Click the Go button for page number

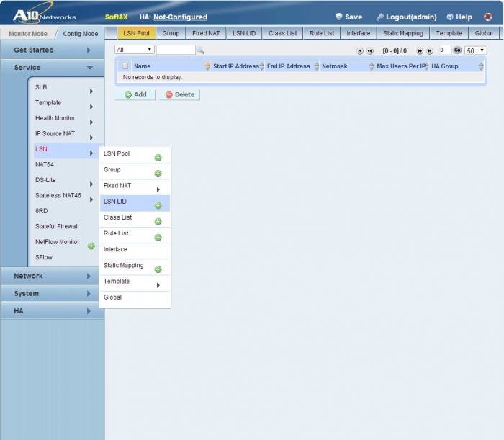coord(457,50)
